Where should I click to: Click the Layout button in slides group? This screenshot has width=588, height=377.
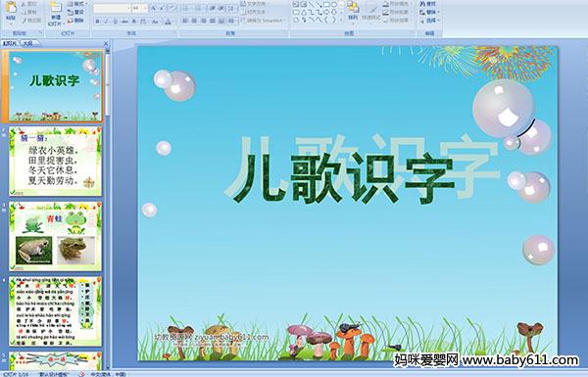(76, 4)
